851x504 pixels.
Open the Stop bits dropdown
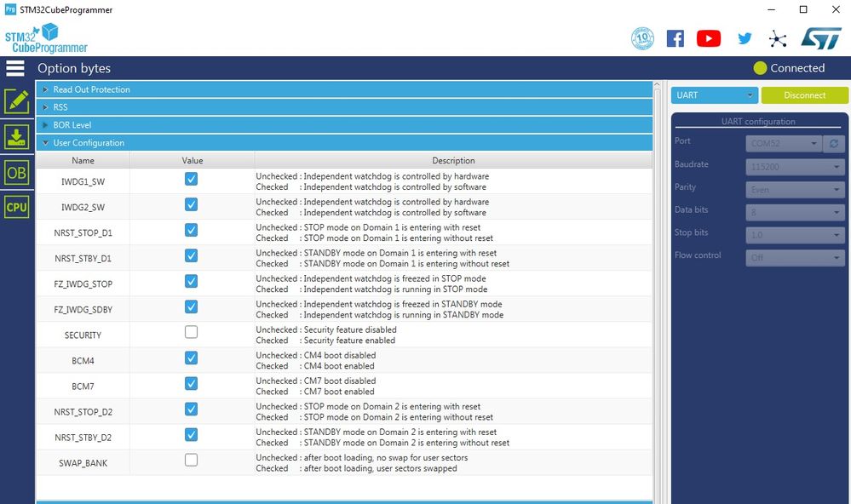[795, 235]
